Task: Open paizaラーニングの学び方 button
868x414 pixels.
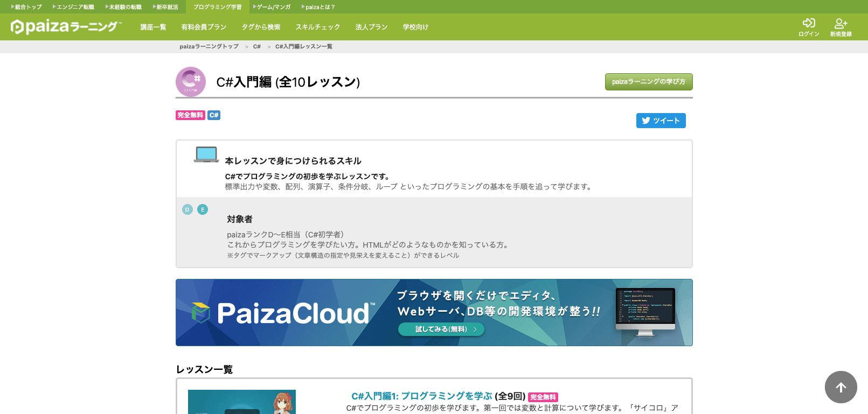Action: pyautogui.click(x=648, y=82)
